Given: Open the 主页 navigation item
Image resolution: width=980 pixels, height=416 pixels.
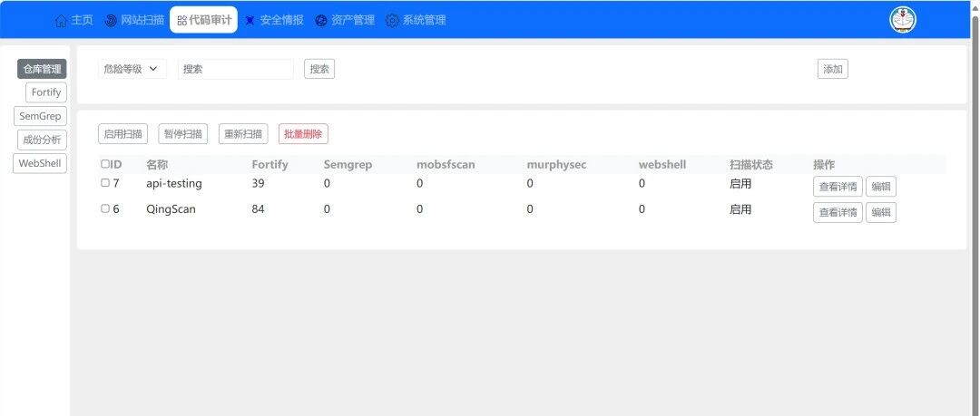Looking at the screenshot, I should [74, 20].
